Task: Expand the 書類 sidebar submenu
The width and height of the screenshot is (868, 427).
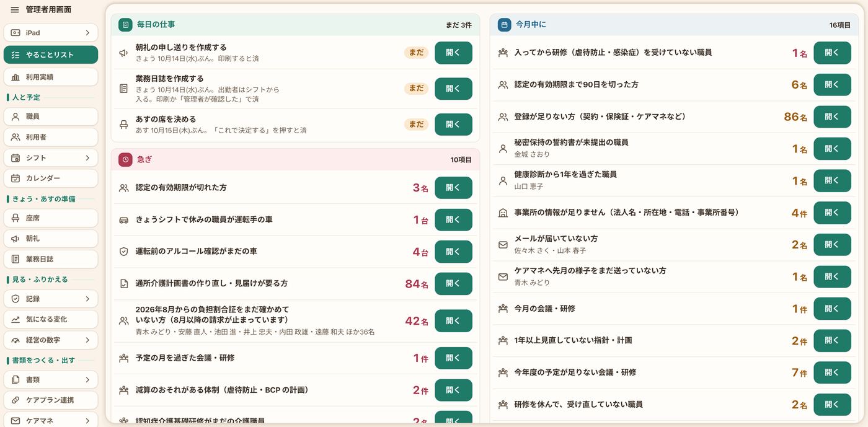Action: coord(51,379)
